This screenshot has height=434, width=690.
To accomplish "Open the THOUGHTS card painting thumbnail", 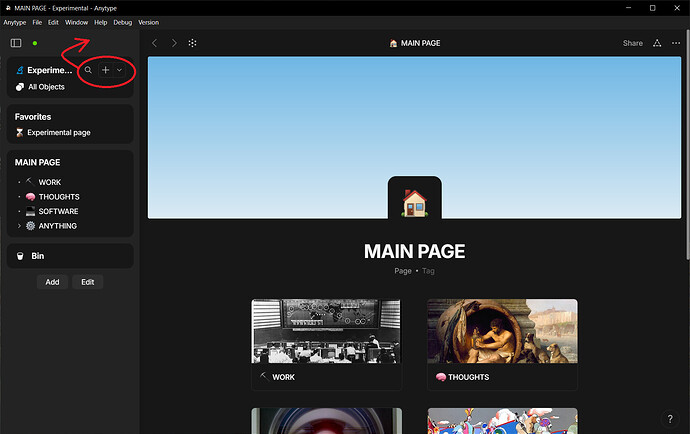I will point(502,331).
